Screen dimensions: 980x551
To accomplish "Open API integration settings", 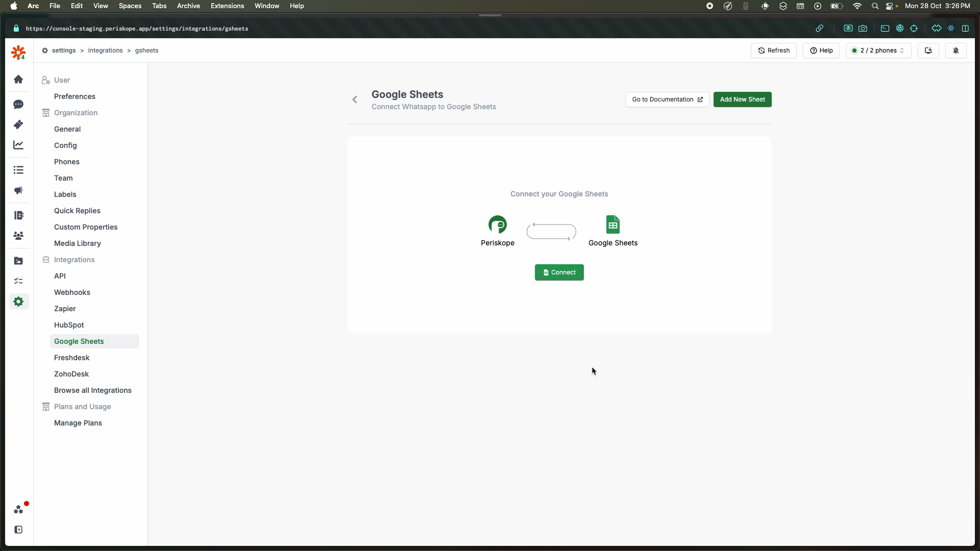I will pyautogui.click(x=60, y=276).
